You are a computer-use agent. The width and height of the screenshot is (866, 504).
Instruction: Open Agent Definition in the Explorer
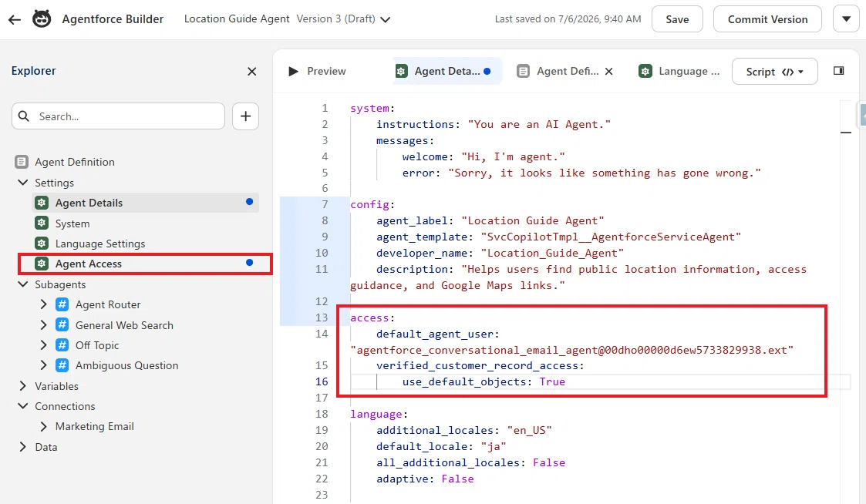pos(75,162)
